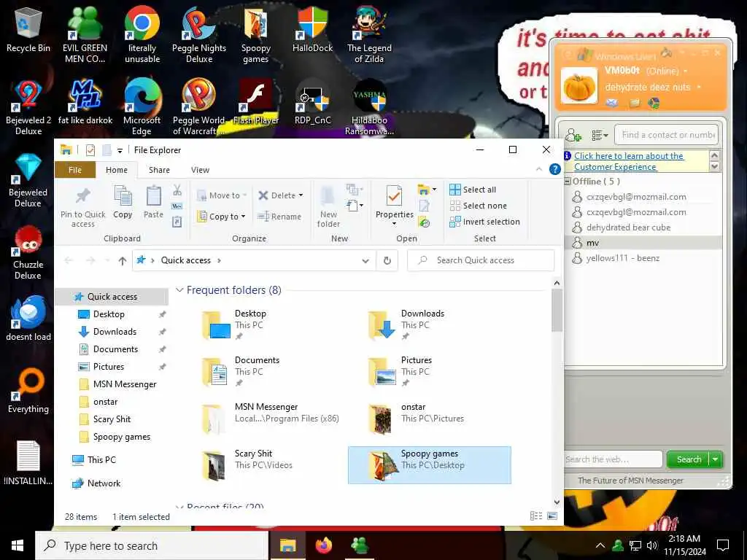Click the Properties checkmark icon
This screenshot has width=747, height=560.
395,195
